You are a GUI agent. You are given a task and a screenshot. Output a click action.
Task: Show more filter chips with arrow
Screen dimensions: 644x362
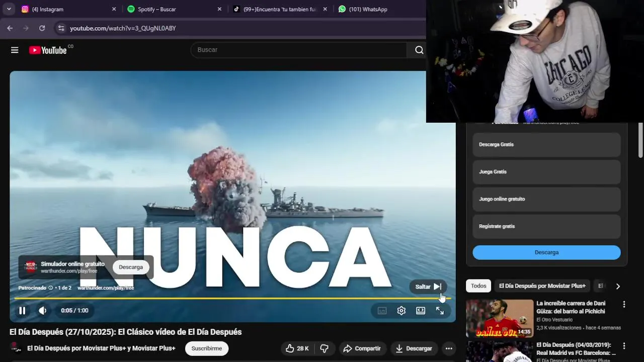click(x=618, y=286)
